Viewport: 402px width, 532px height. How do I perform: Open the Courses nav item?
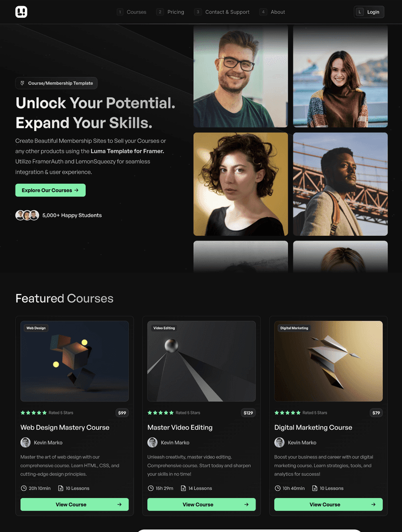pos(131,12)
